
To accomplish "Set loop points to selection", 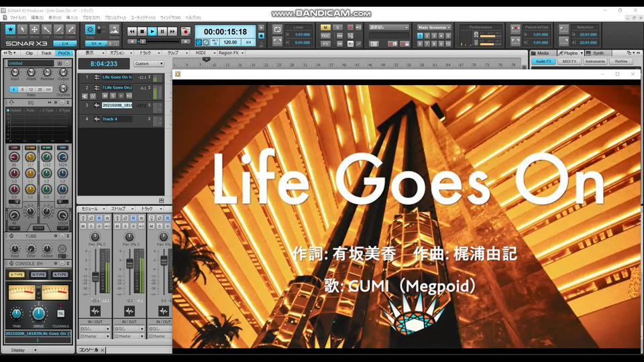I will [x=277, y=42].
